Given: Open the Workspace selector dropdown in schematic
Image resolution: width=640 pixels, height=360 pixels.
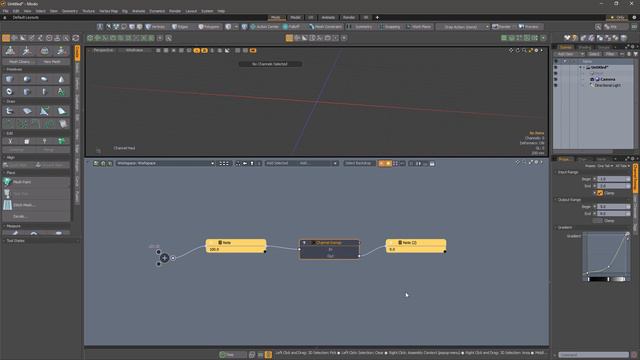Looking at the screenshot, I should coord(165,163).
